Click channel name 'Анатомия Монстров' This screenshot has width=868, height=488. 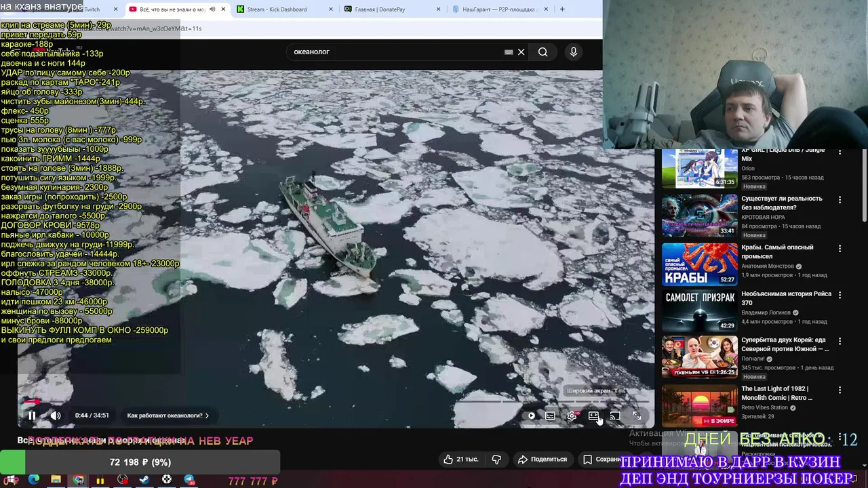[x=768, y=266]
